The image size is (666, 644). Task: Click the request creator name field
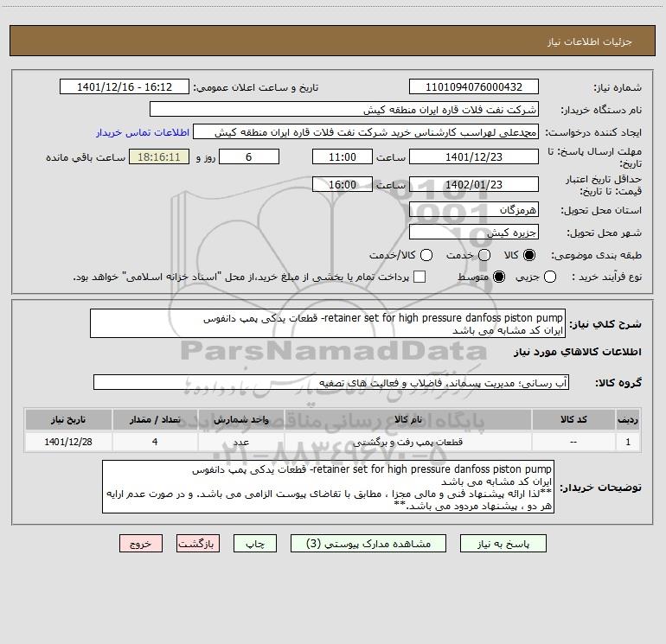point(366,131)
